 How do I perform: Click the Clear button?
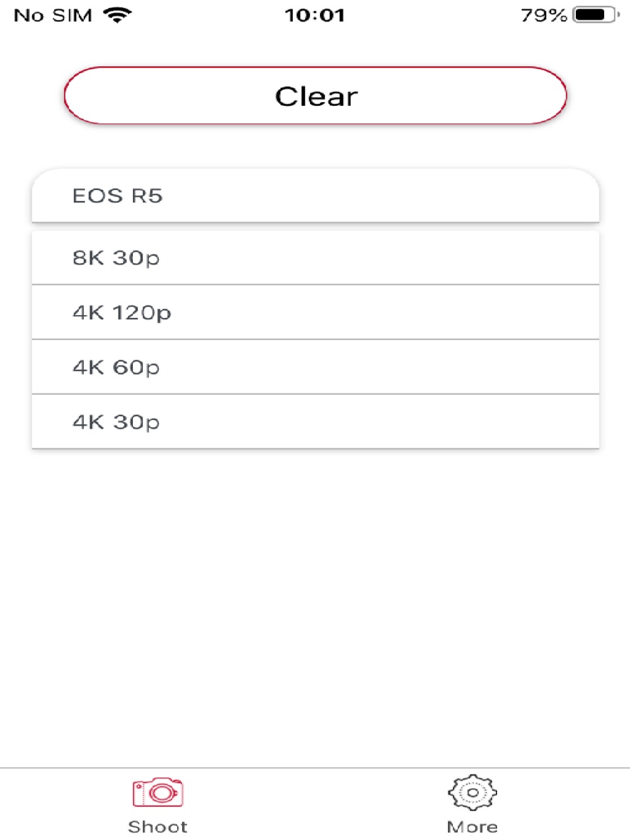pyautogui.click(x=315, y=96)
